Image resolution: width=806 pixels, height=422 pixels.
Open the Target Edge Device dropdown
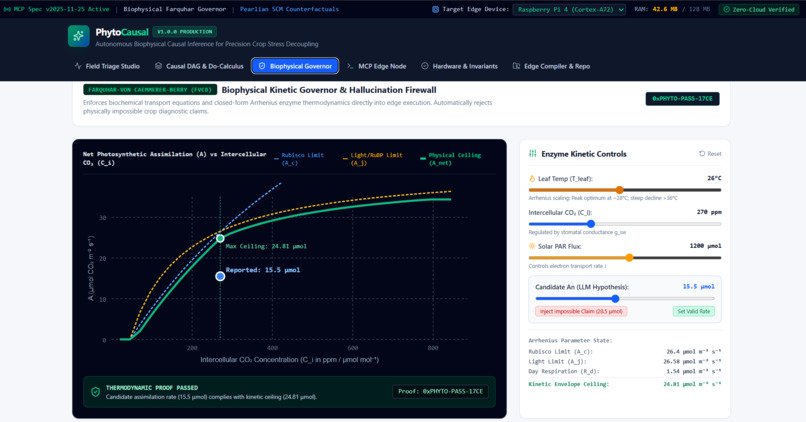[569, 9]
